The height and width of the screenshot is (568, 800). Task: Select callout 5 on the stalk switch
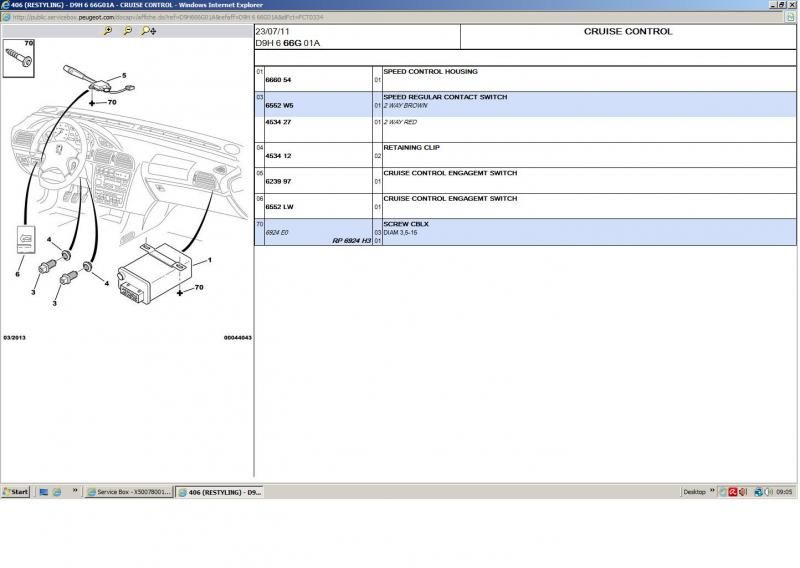click(x=124, y=76)
